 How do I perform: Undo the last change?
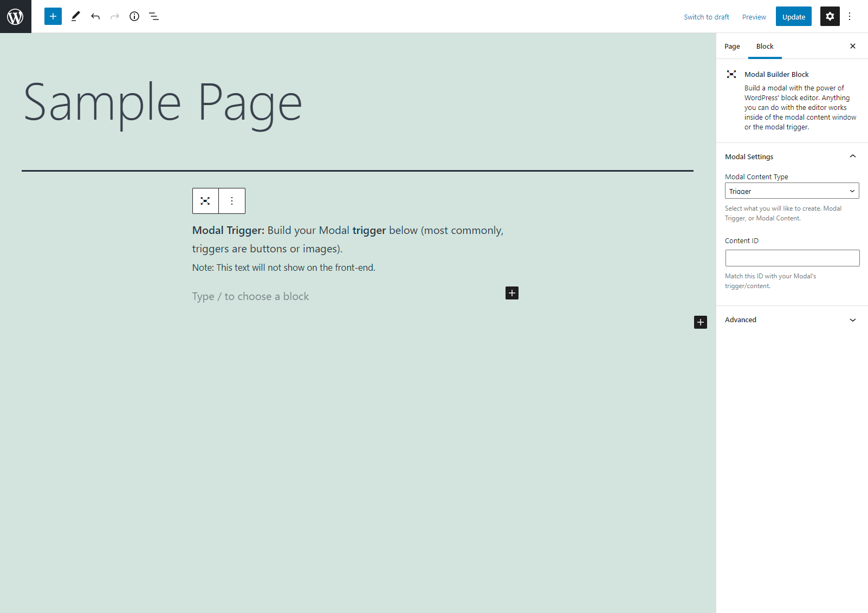point(95,16)
